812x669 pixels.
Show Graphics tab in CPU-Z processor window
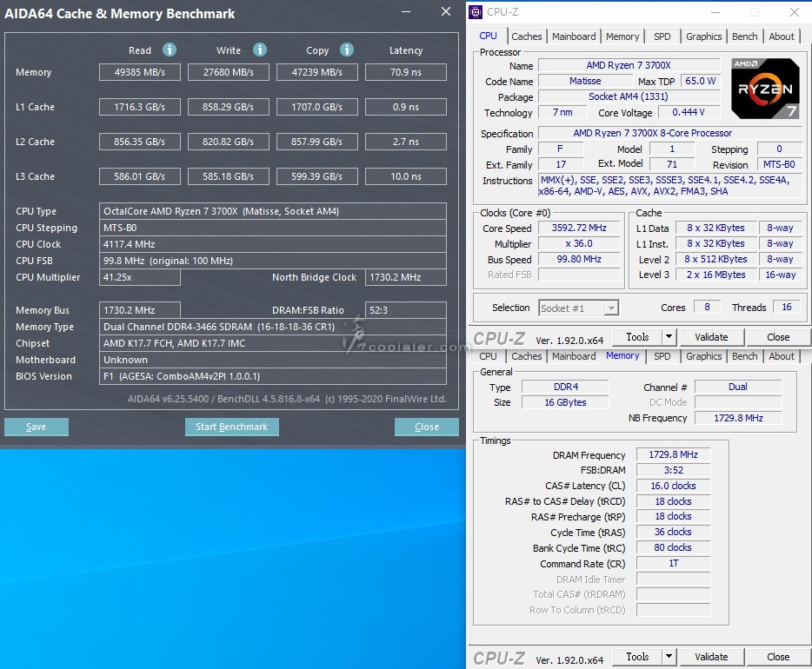(x=704, y=36)
